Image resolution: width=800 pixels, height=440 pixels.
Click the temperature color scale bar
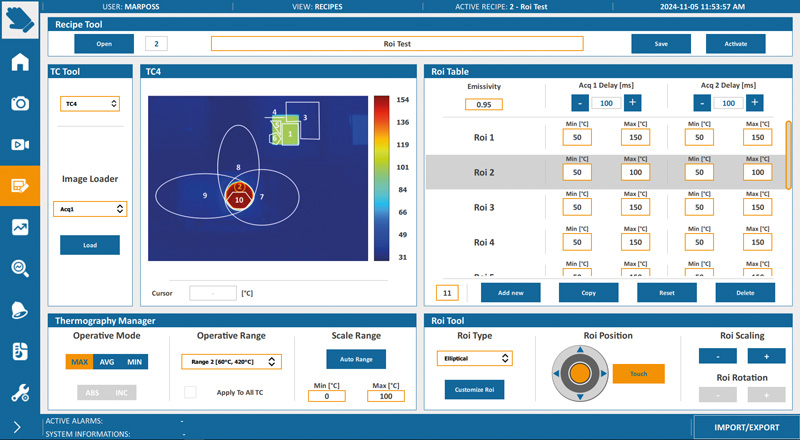tap(382, 178)
